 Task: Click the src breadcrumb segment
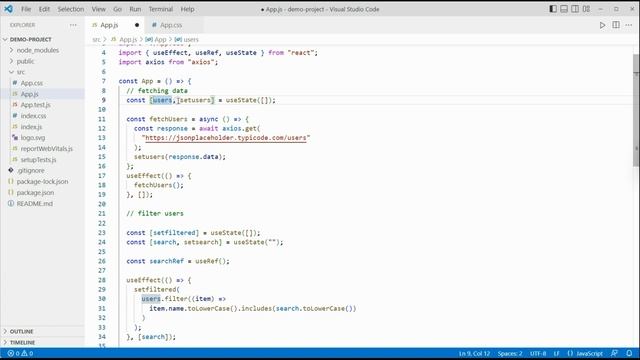tap(96, 40)
